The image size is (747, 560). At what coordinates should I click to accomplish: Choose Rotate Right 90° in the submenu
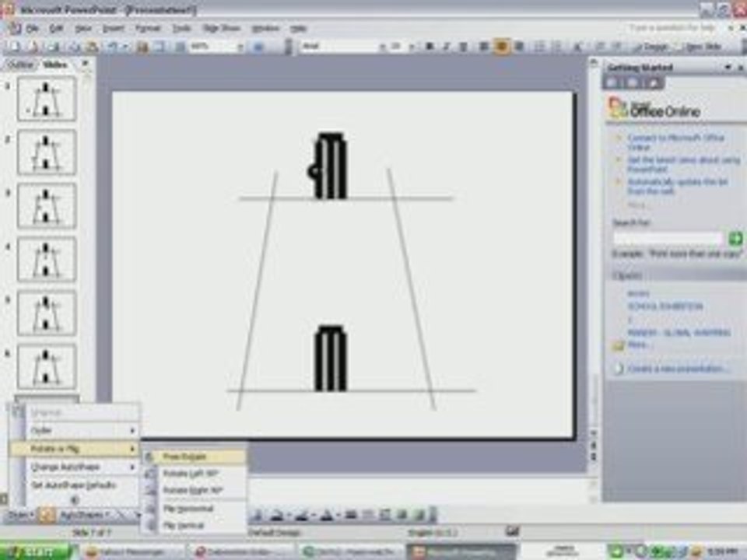[x=195, y=491]
